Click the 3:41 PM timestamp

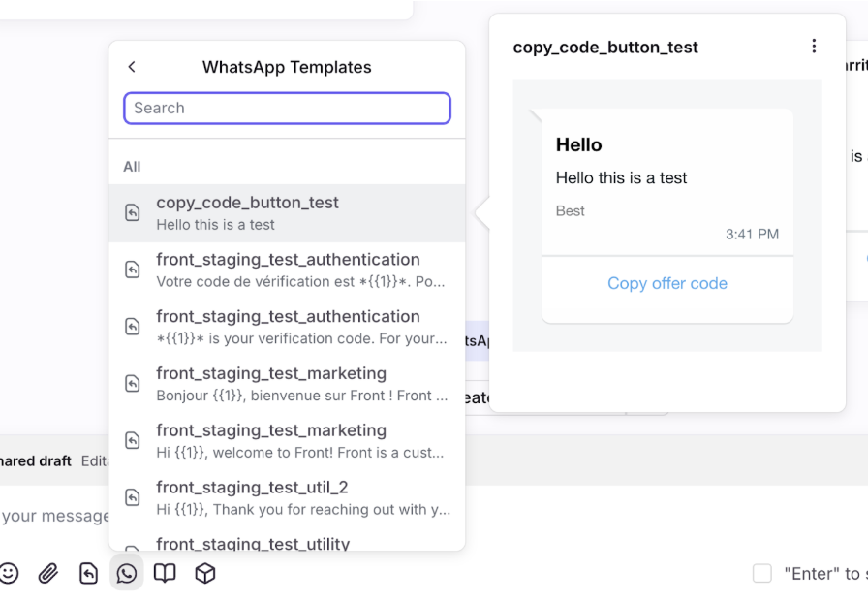753,234
